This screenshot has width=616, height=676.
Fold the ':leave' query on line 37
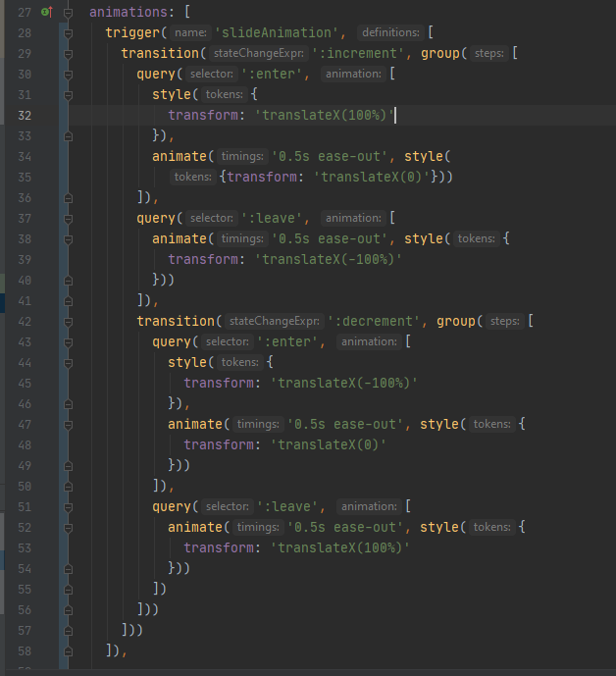(x=68, y=219)
